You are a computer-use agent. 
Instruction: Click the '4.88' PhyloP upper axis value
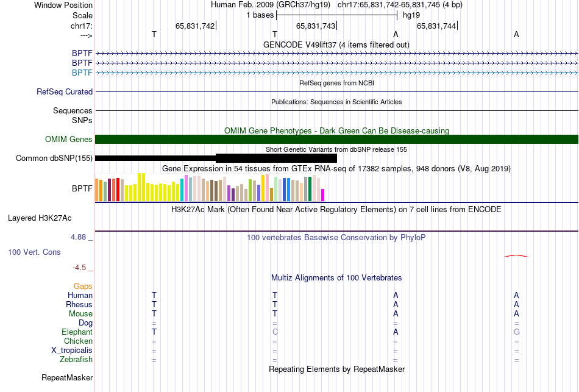(78, 237)
